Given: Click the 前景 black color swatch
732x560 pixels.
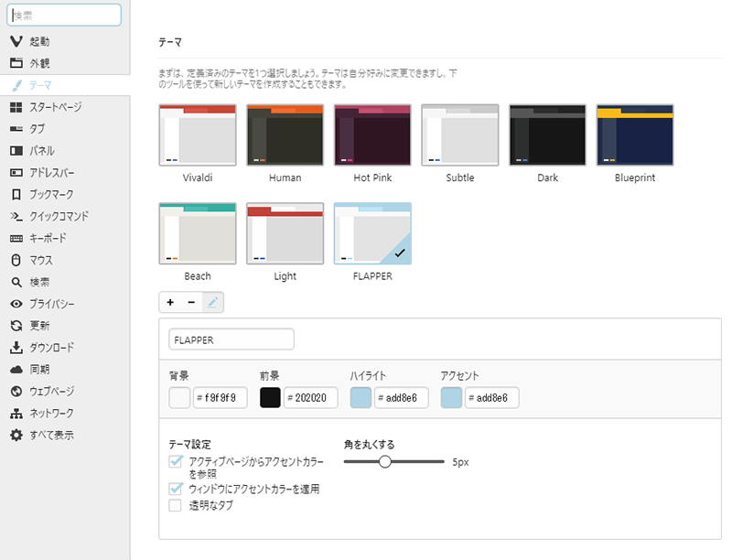Looking at the screenshot, I should pyautogui.click(x=270, y=398).
